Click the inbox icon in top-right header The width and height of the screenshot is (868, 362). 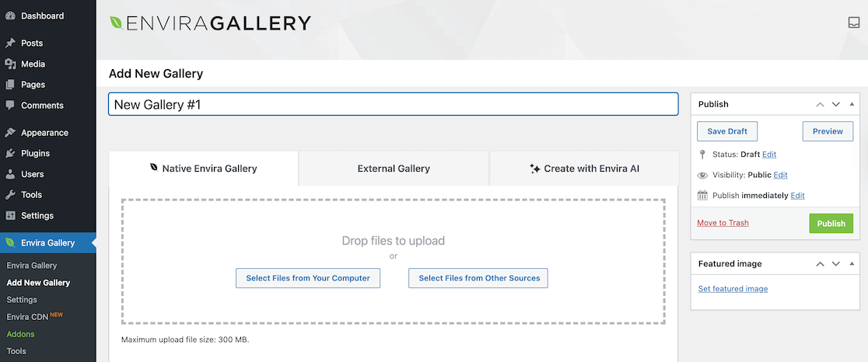coord(853,23)
